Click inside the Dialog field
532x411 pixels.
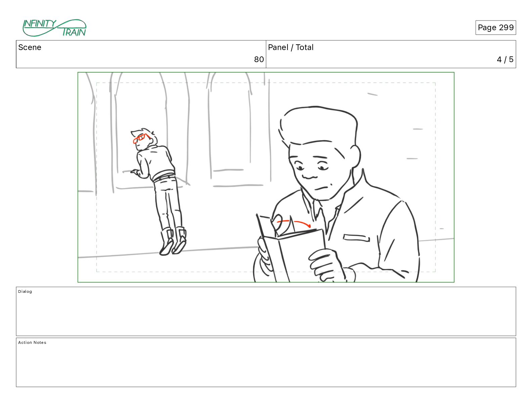(266, 311)
